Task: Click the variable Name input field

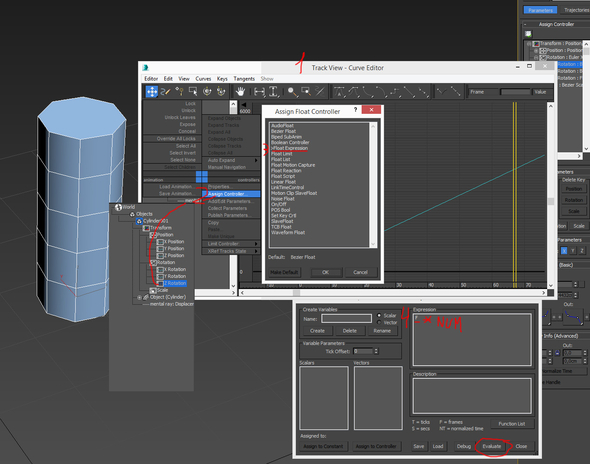Action: 347,319
